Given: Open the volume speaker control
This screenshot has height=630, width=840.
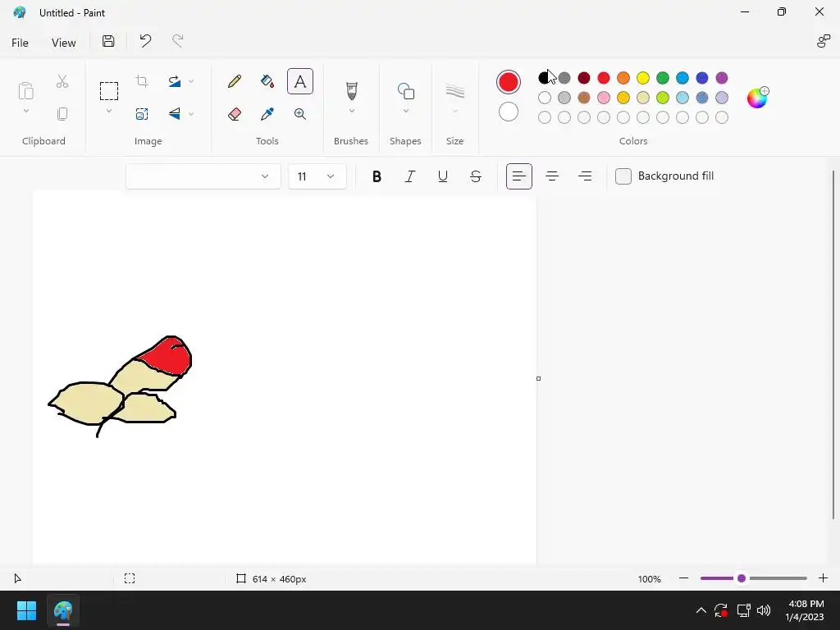Looking at the screenshot, I should 764,610.
